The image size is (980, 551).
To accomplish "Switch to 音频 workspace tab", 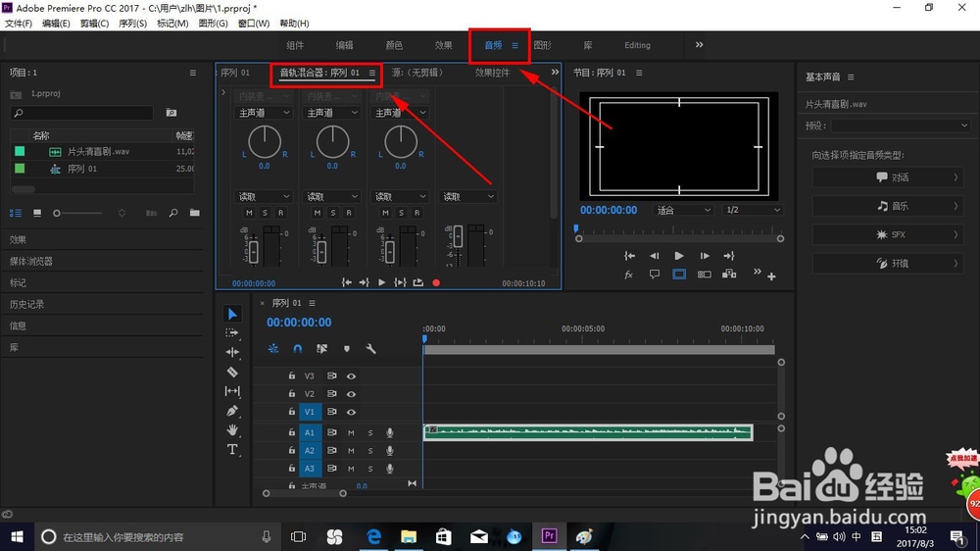I will pyautogui.click(x=493, y=45).
